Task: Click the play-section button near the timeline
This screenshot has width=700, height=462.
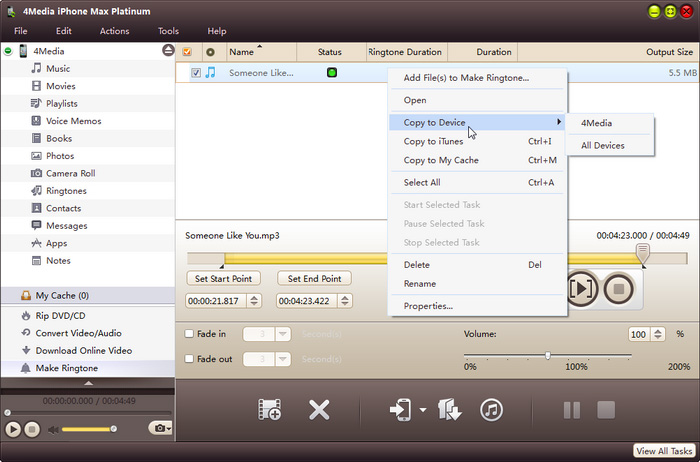Action: pos(581,289)
